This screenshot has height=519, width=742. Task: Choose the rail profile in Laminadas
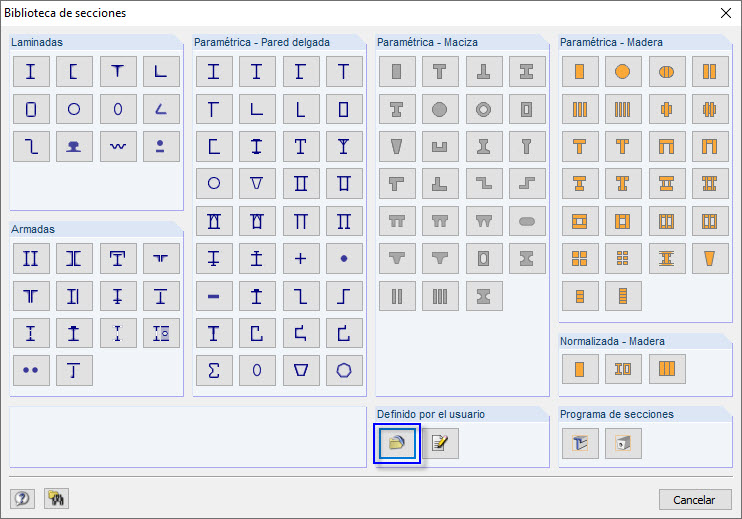click(x=74, y=145)
